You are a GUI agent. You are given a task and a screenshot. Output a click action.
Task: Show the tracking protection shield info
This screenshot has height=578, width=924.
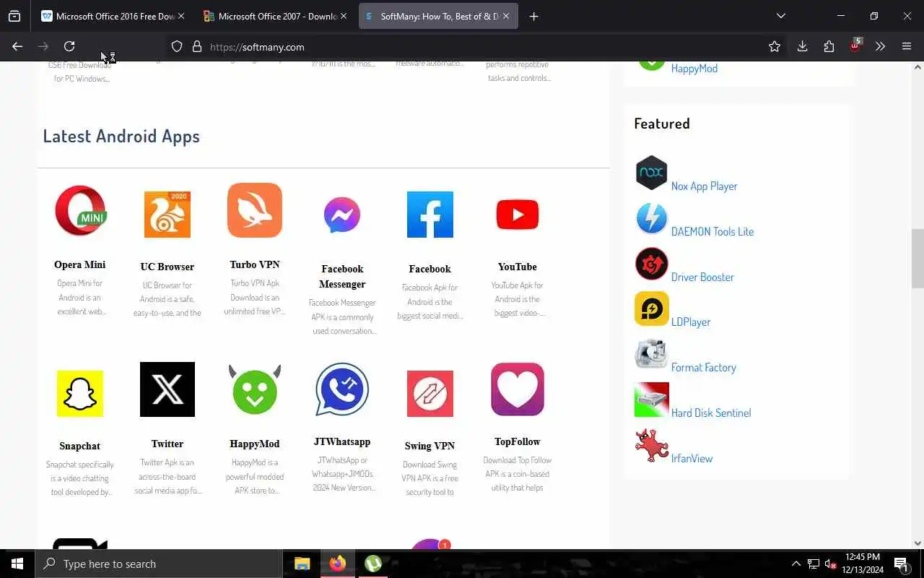click(x=177, y=46)
